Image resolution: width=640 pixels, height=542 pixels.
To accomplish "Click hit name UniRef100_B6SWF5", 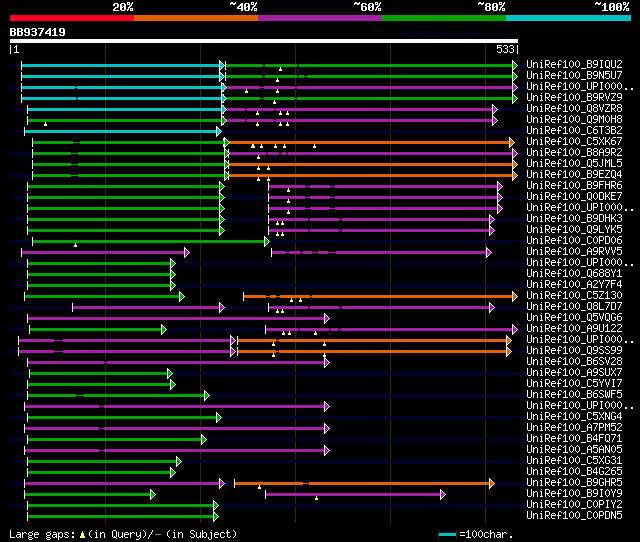I will pyautogui.click(x=574, y=395).
